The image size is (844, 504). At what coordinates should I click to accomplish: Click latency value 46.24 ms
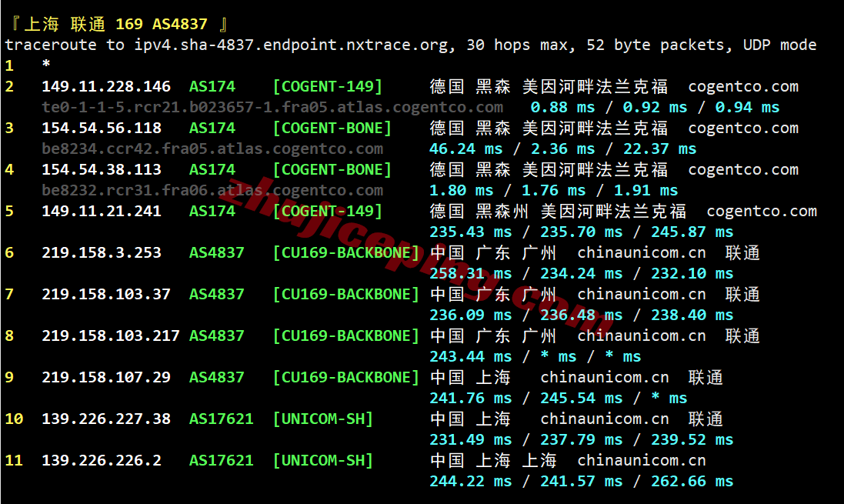[x=465, y=149]
